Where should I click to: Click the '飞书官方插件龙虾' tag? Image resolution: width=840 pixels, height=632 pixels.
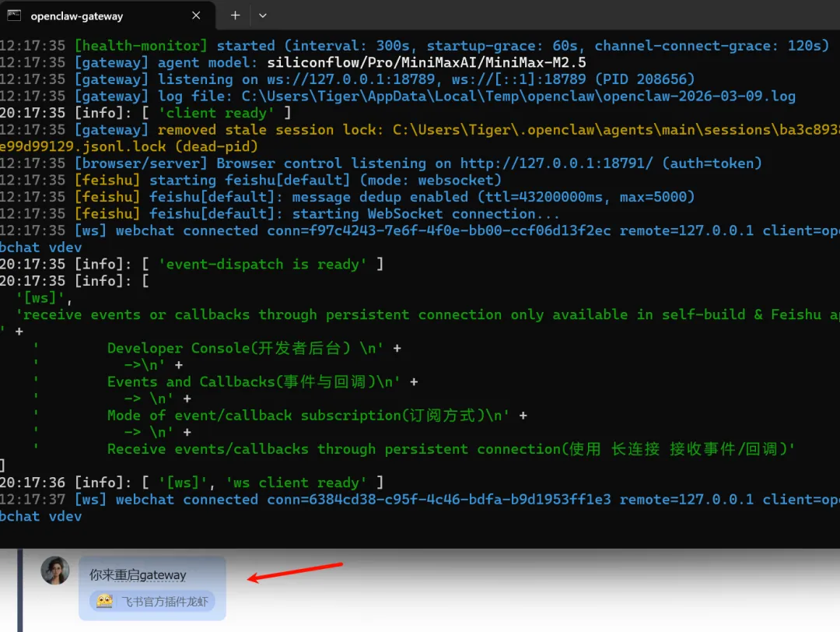pos(152,602)
